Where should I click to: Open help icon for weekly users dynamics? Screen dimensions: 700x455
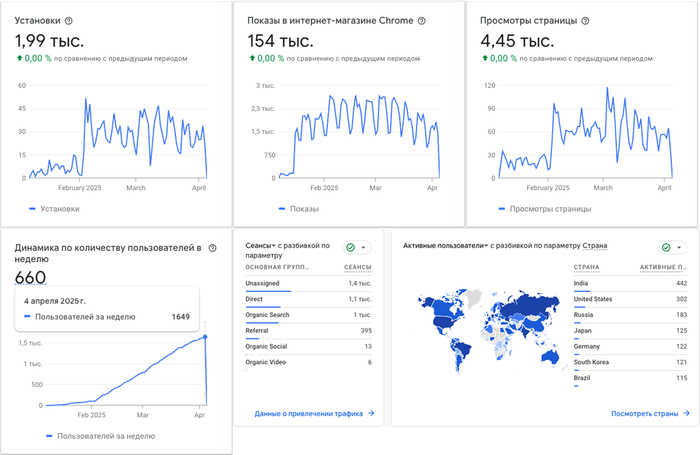[x=212, y=248]
